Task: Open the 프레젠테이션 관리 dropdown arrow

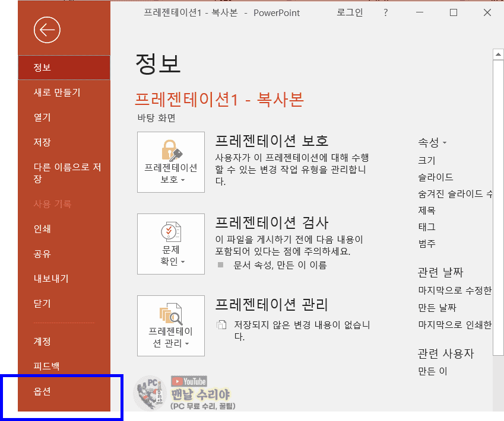Action: pyautogui.click(x=186, y=344)
